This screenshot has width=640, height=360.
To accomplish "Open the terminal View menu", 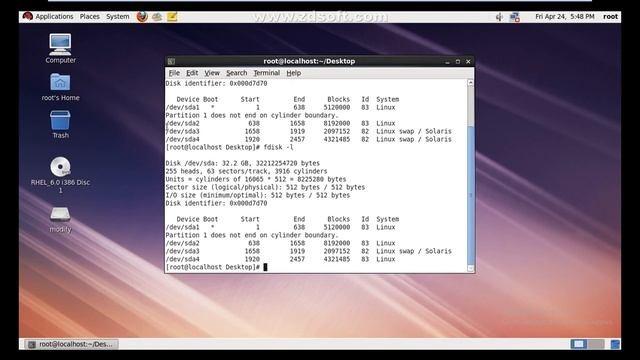I will (x=212, y=73).
